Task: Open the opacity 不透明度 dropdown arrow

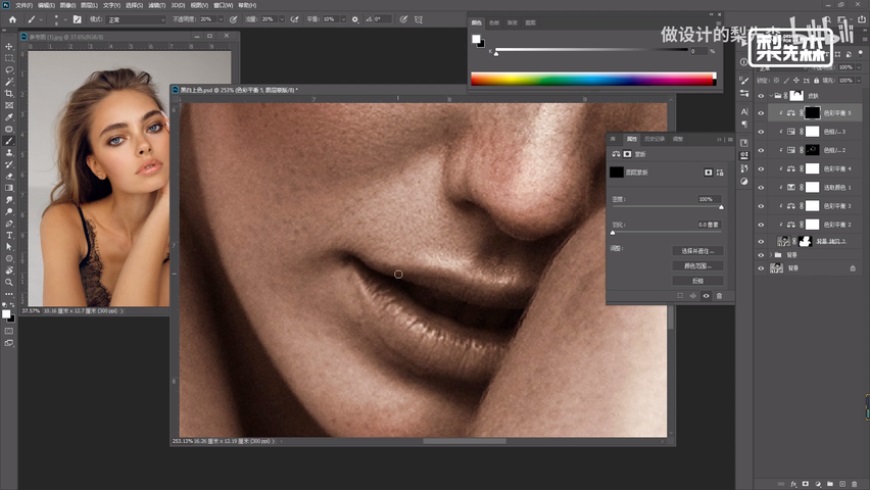Action: (219, 19)
